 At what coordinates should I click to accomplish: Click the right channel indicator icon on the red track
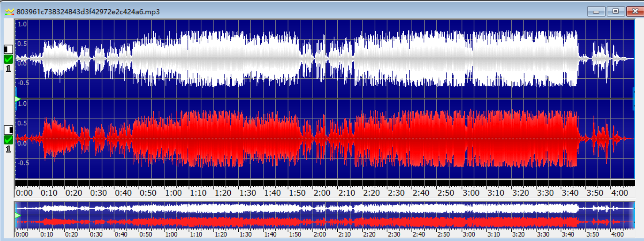coord(8,130)
